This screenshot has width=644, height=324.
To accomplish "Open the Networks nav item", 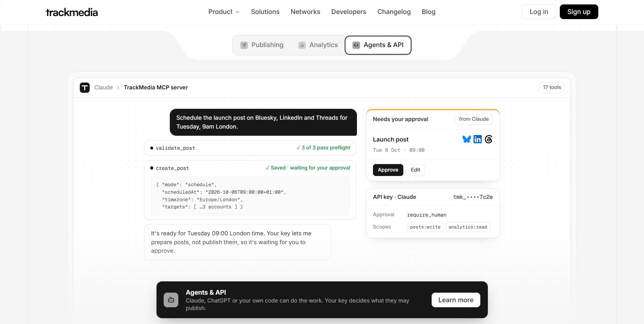I will [x=305, y=12].
